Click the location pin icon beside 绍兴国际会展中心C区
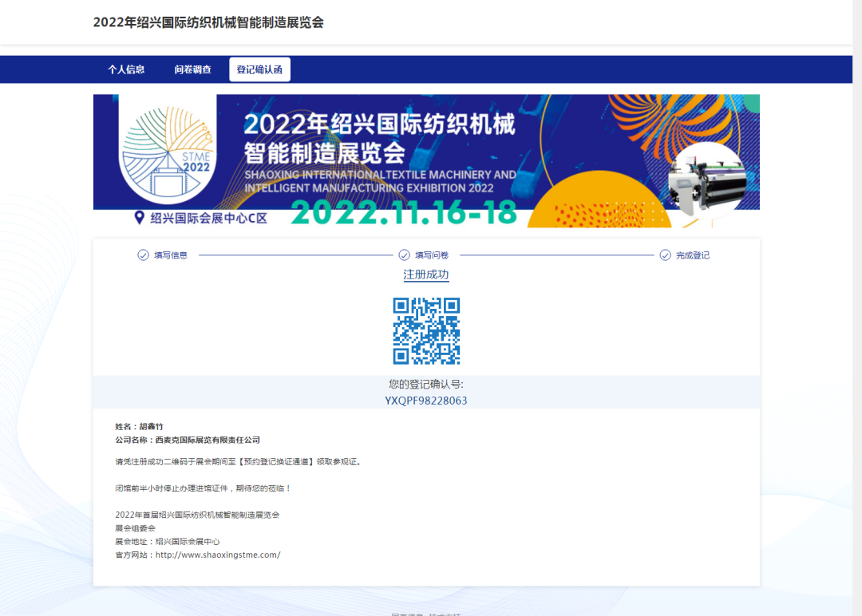862x616 pixels. tap(140, 218)
